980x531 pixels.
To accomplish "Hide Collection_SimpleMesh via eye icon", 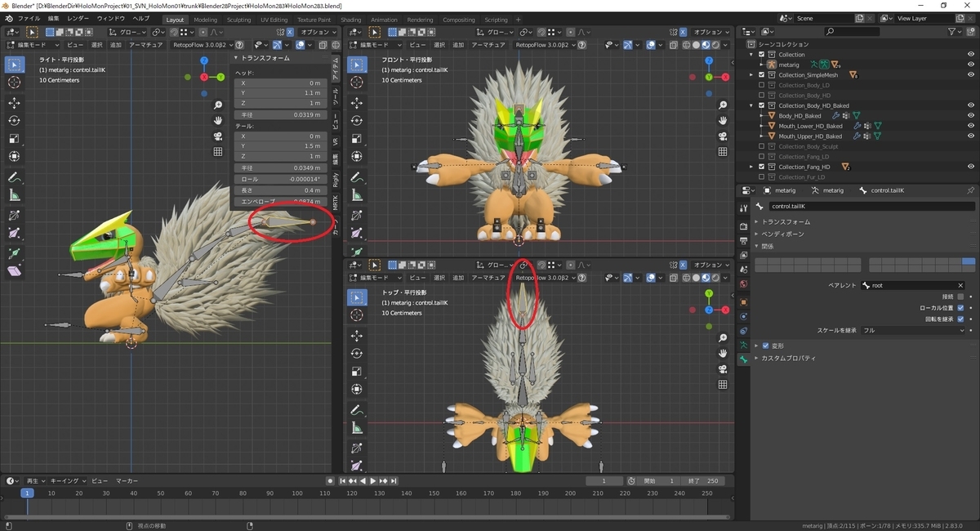I will 971,75.
